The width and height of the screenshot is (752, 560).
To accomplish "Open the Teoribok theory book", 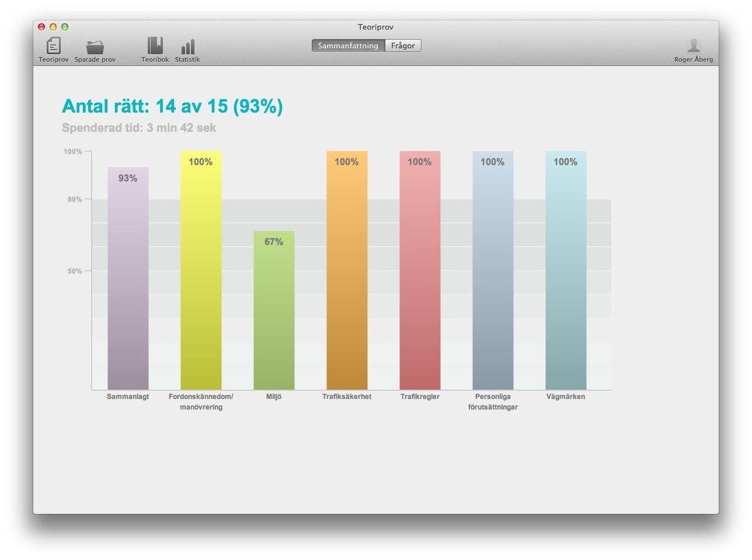I will click(x=155, y=46).
